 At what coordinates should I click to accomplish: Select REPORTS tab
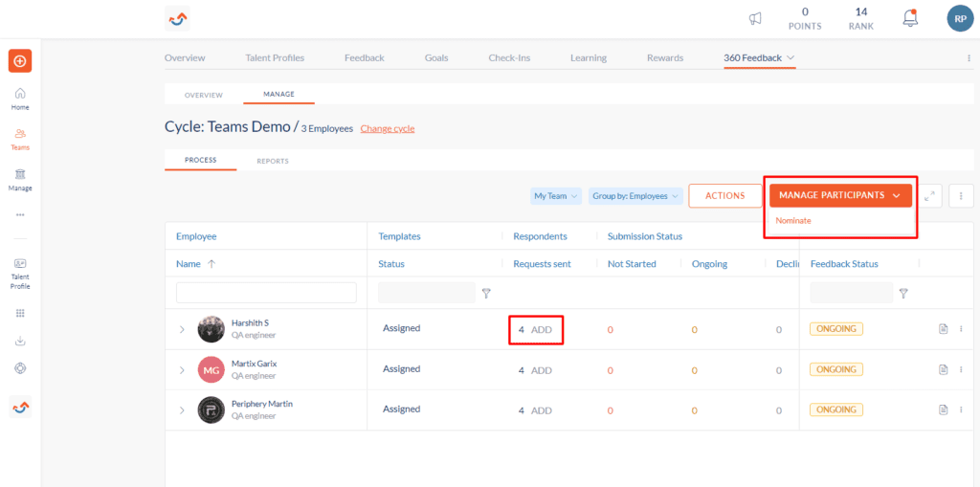tap(273, 161)
